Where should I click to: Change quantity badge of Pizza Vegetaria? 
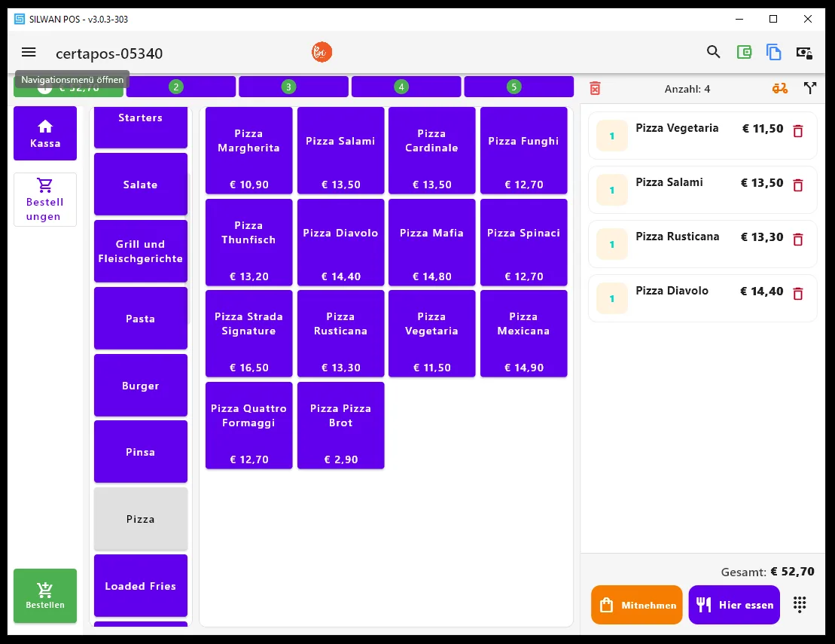pyautogui.click(x=612, y=136)
